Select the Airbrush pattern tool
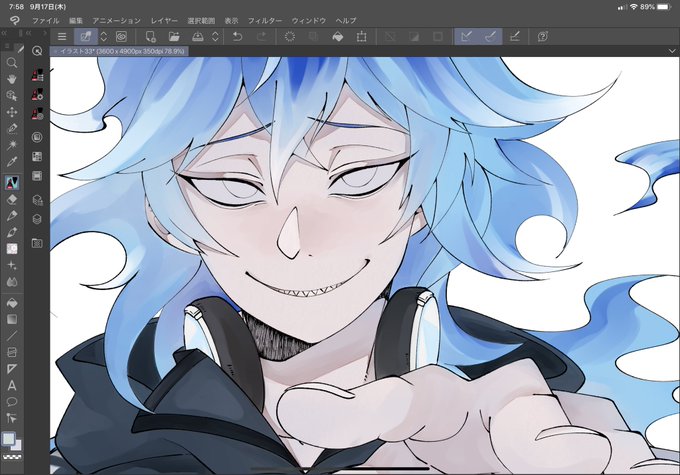Viewport: 680px width, 475px height. tap(12, 249)
